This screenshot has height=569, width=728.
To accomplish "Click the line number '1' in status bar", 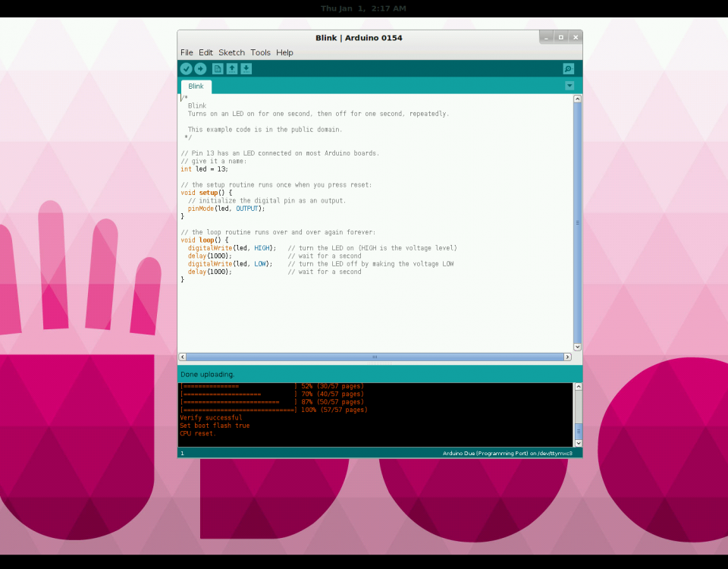I will [182, 454].
